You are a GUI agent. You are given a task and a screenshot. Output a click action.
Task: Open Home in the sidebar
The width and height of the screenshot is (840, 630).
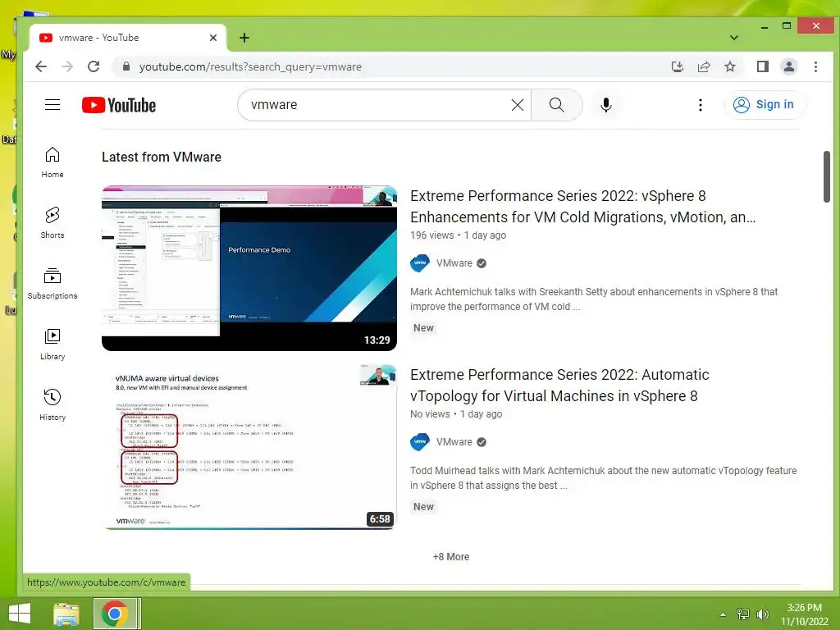(52, 162)
